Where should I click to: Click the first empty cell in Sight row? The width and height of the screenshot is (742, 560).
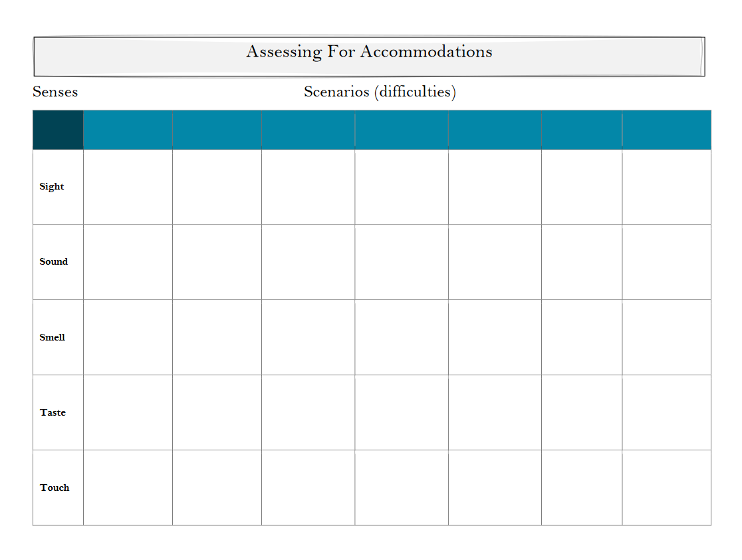(128, 187)
